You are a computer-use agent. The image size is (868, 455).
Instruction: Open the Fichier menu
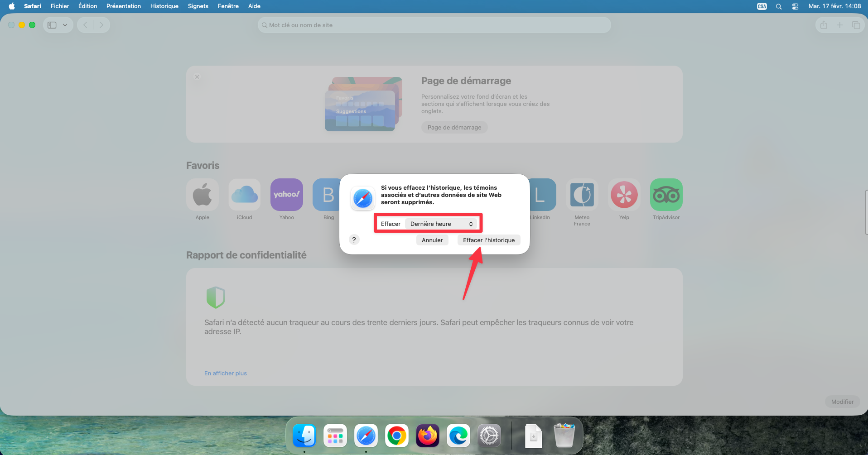(60, 6)
